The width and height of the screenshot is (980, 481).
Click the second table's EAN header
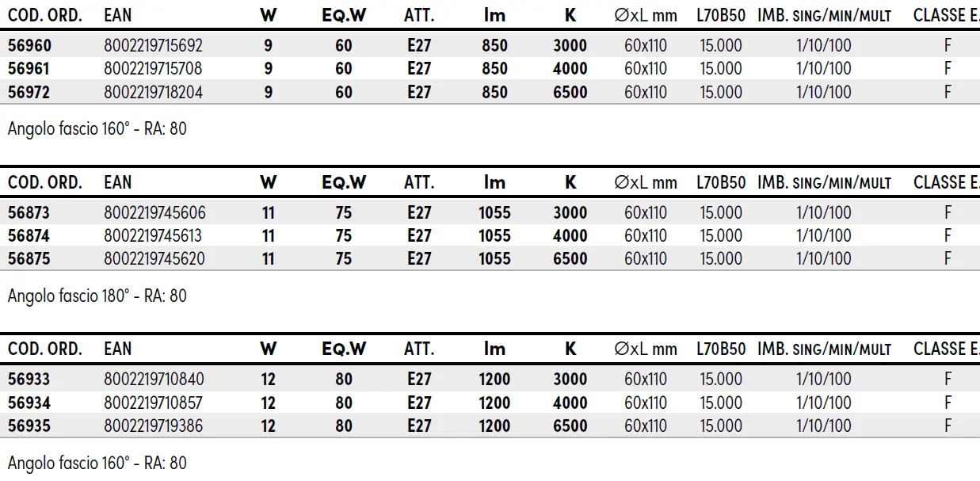[x=118, y=182]
